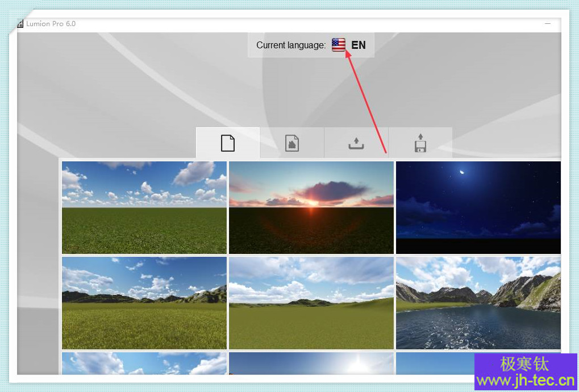Switch to the Examples scenes tab
Viewport: 579px width, 392px height.
click(x=292, y=143)
